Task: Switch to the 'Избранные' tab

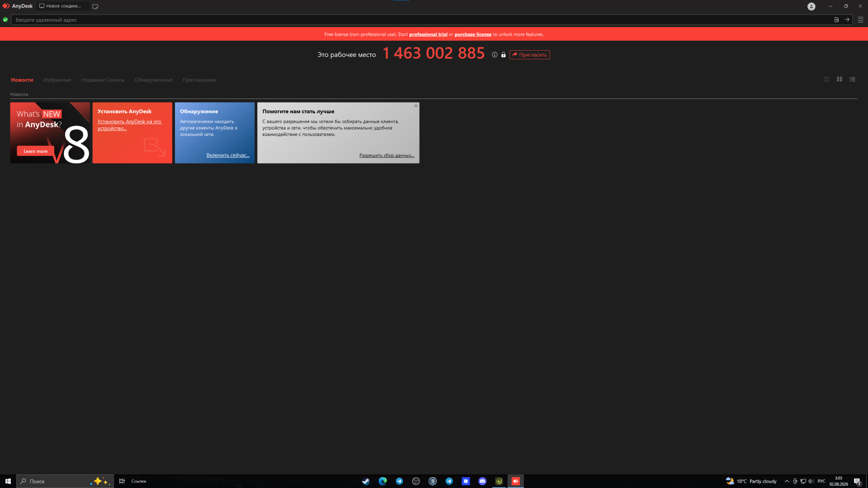Action: tap(57, 80)
